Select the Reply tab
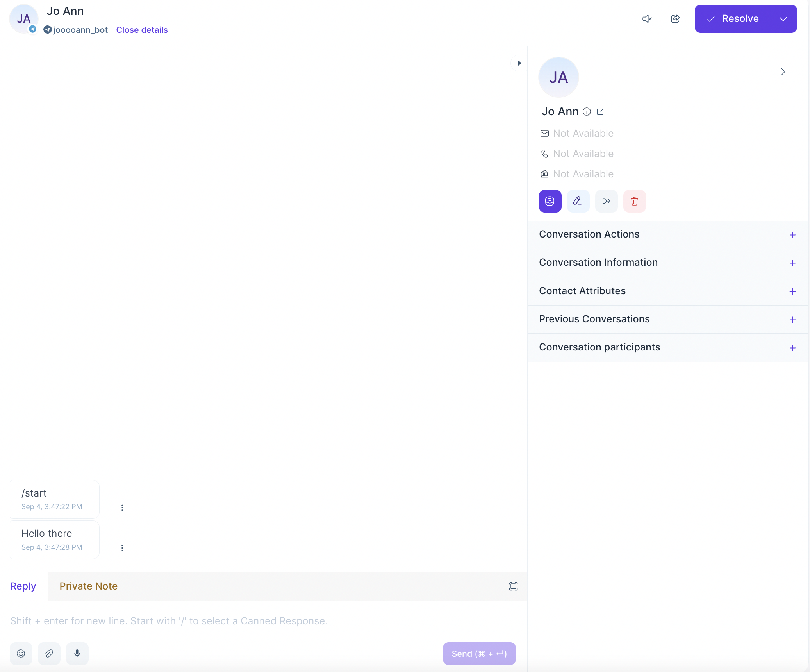Image resolution: width=810 pixels, height=672 pixels. tap(23, 586)
